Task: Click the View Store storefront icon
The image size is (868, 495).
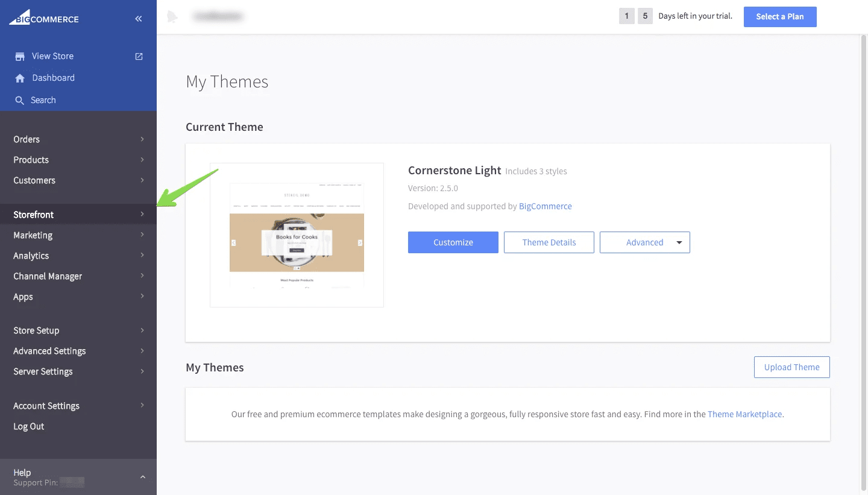Action: click(20, 57)
